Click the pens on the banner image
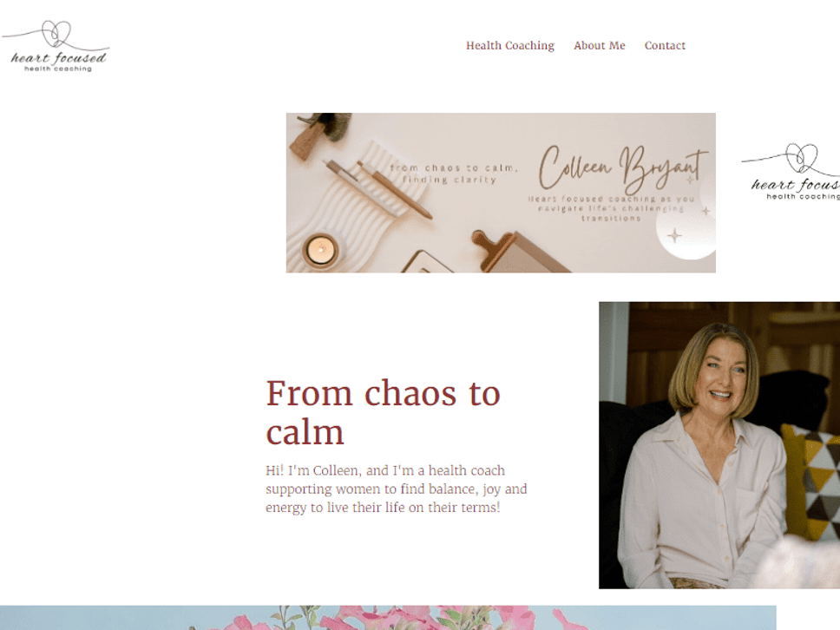 (x=377, y=187)
